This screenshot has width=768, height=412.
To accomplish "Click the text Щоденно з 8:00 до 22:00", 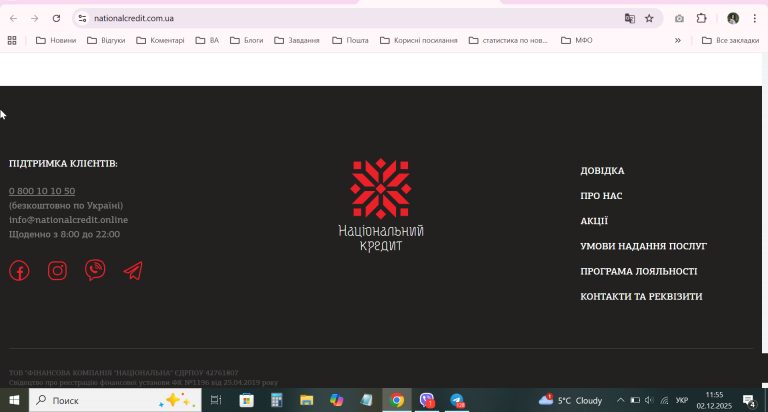I will tap(64, 234).
